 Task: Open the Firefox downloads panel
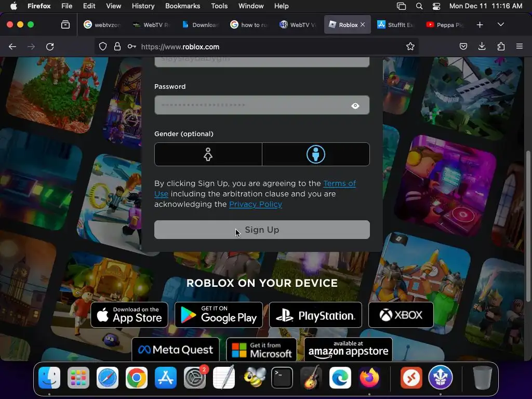pos(482,46)
